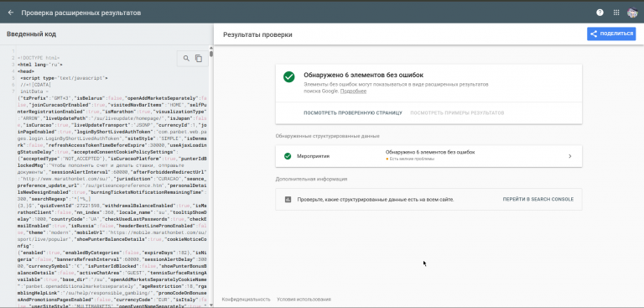
Task: Open the Подробнее link
Action: [x=353, y=91]
